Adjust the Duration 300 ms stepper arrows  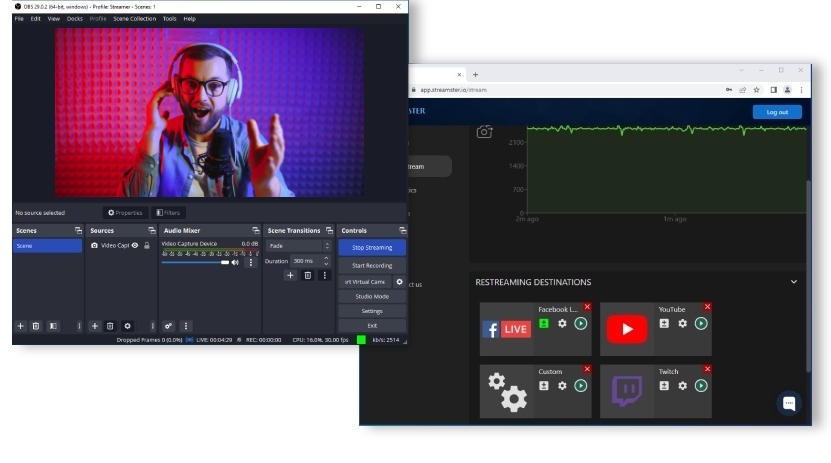point(326,261)
